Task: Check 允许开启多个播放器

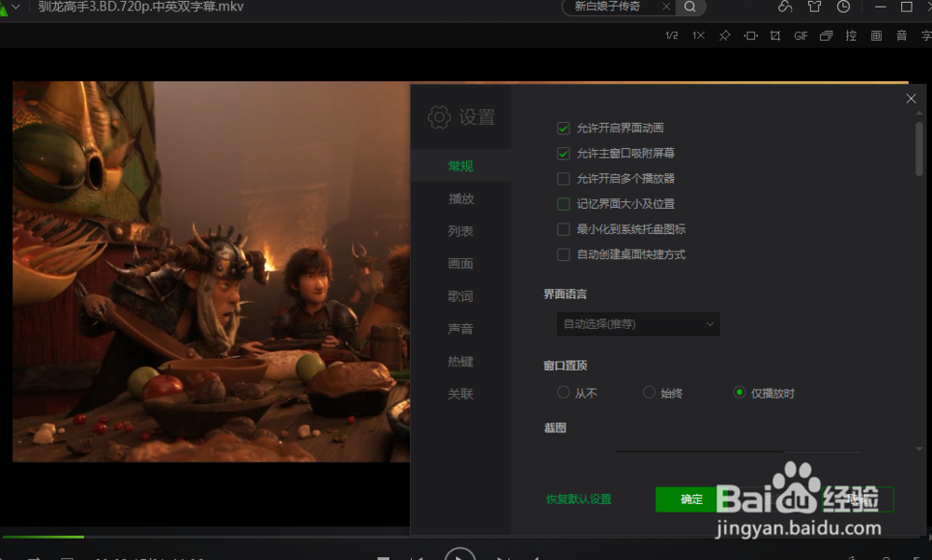Action: pos(564,178)
